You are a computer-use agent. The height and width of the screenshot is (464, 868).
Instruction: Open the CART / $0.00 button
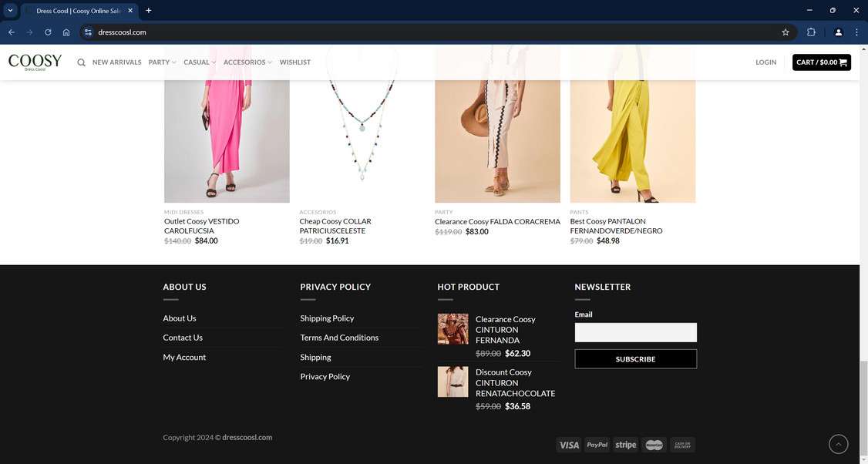click(822, 62)
